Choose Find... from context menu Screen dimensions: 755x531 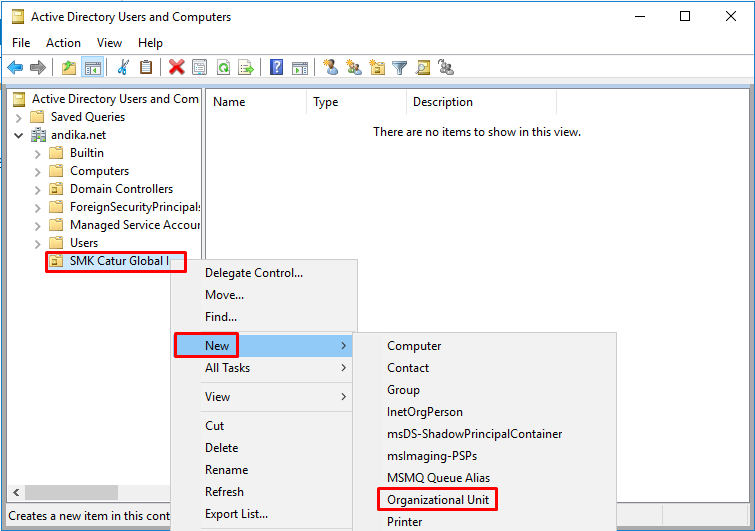263,317
